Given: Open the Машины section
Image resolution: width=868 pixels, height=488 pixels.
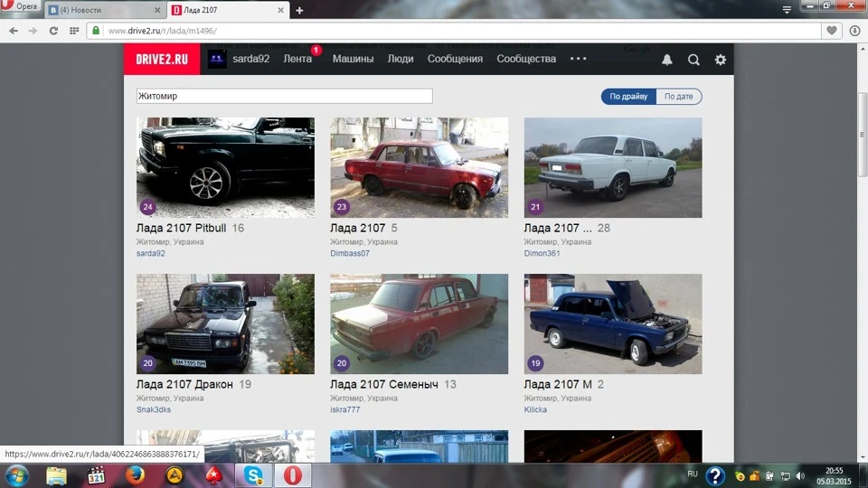Looking at the screenshot, I should pos(353,59).
